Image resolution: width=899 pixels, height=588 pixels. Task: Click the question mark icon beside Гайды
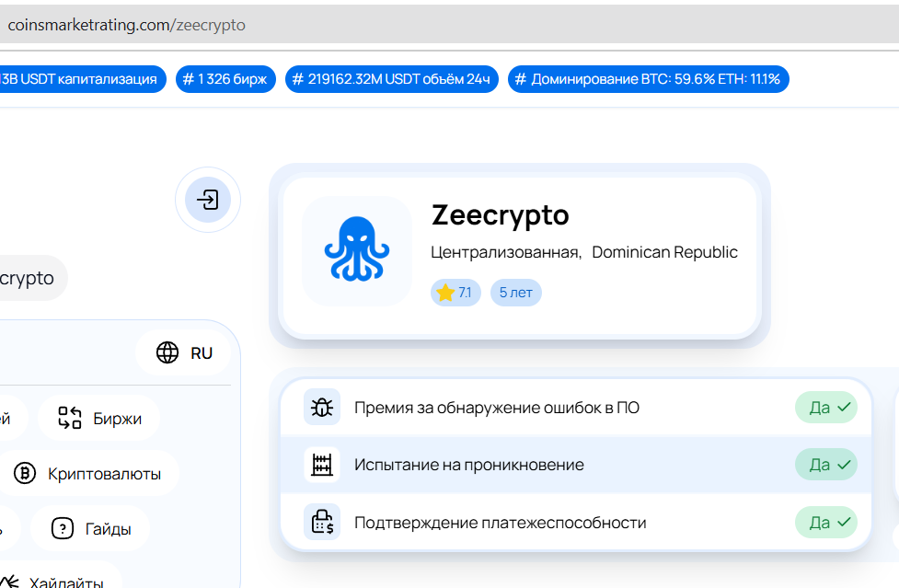(x=63, y=529)
